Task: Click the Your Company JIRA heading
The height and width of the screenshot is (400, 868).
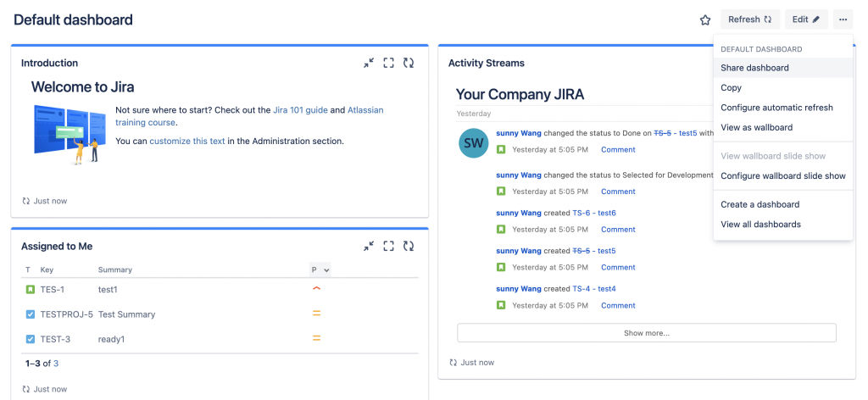Action: tap(520, 94)
